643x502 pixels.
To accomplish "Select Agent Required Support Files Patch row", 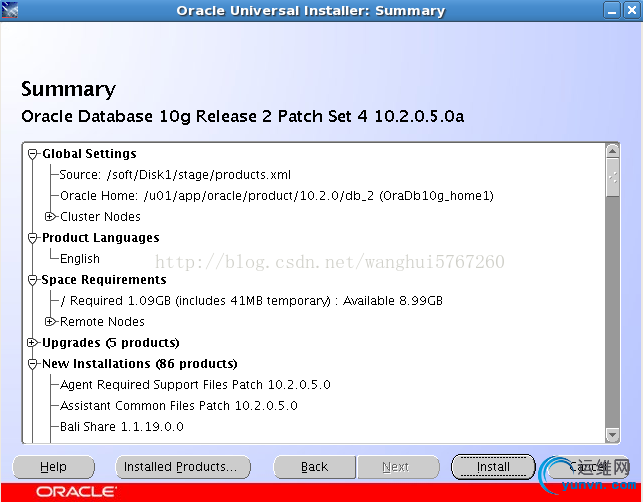I will (x=195, y=385).
